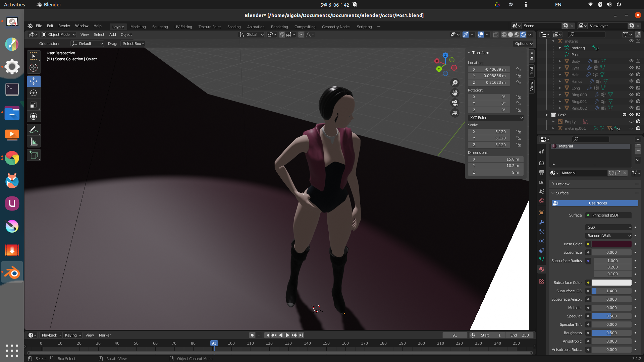Switch perspective/orthographic grid icon
Screen dimensions: 644x362
(455, 113)
